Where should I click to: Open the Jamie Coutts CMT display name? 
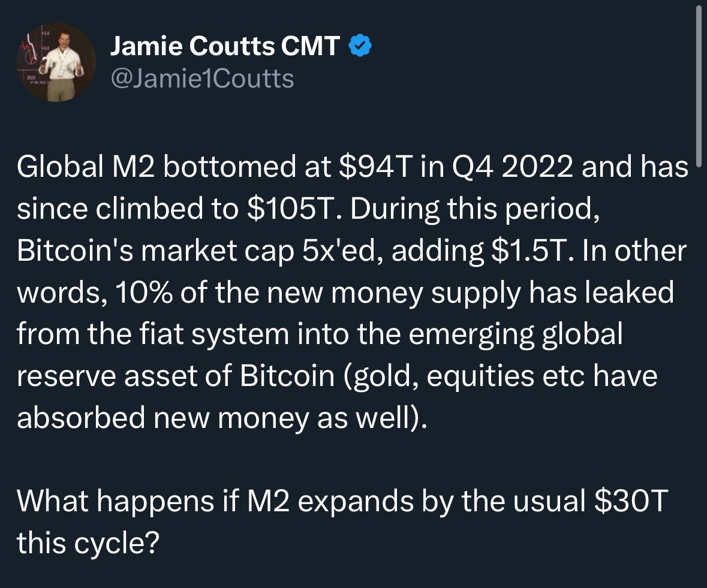(225, 47)
